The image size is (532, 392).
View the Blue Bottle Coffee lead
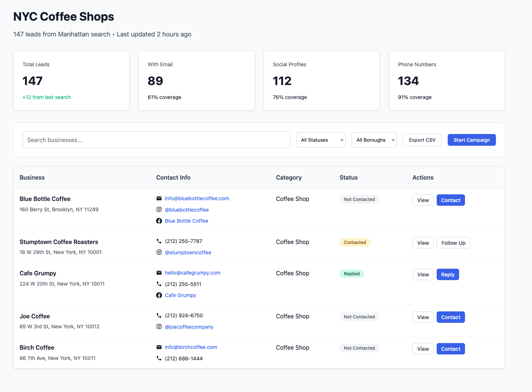click(x=423, y=200)
